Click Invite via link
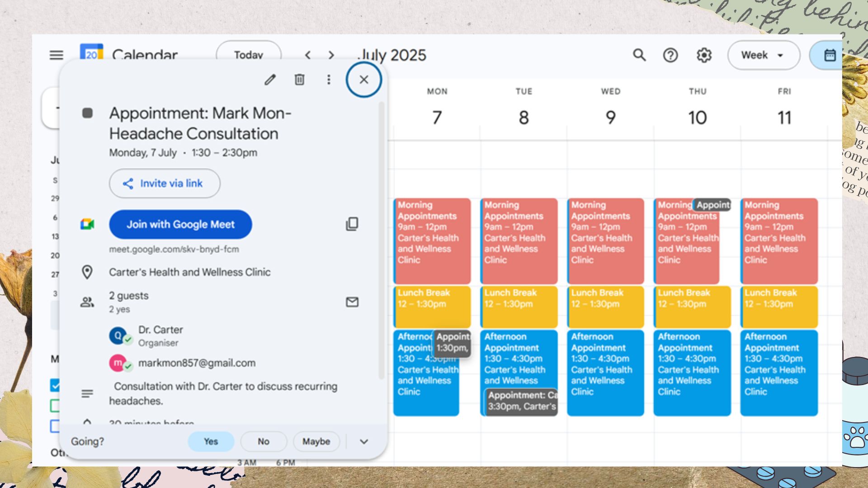The width and height of the screenshot is (868, 488). pos(165,183)
